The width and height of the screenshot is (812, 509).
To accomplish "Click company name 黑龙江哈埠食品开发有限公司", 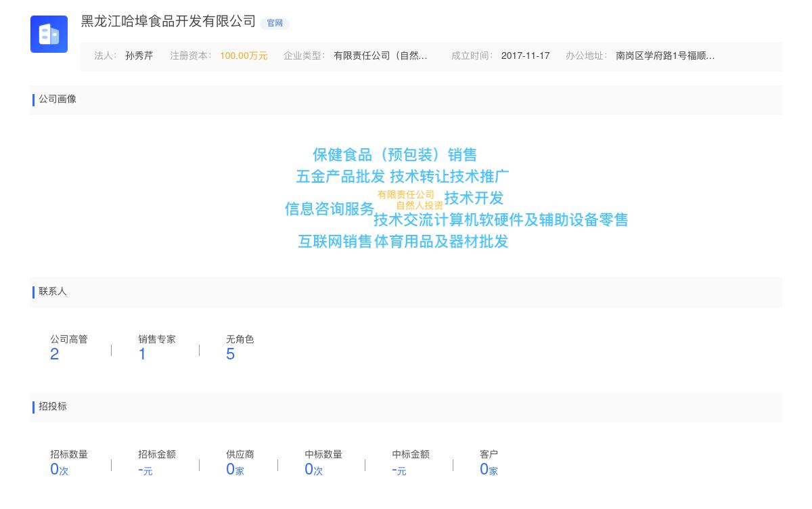I will click(x=168, y=22).
